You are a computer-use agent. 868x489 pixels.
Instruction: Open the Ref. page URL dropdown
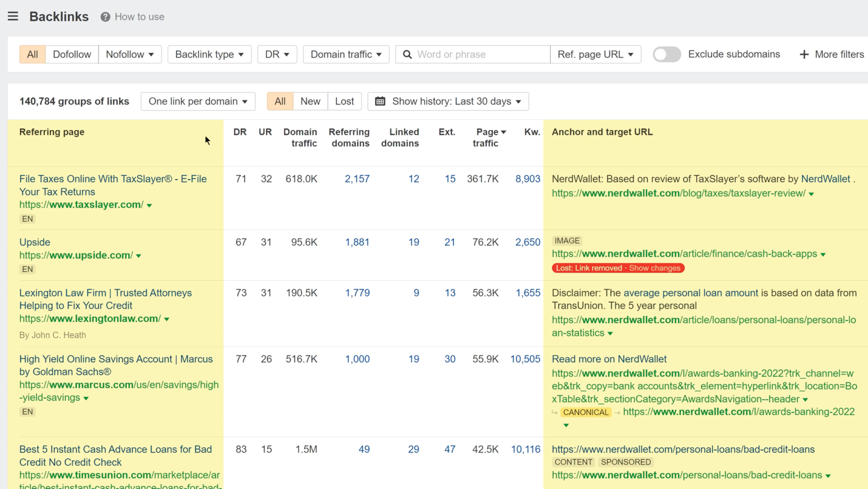point(595,55)
